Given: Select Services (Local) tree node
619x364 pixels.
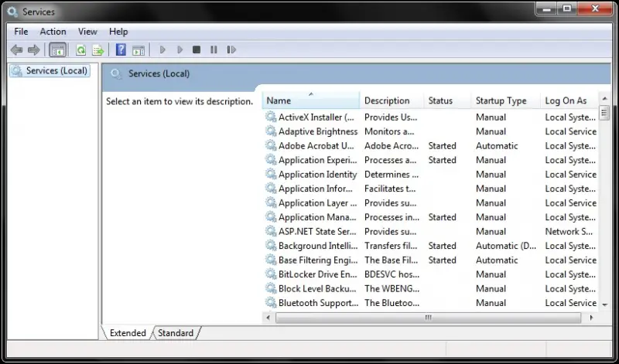Looking at the screenshot, I should coord(50,71).
